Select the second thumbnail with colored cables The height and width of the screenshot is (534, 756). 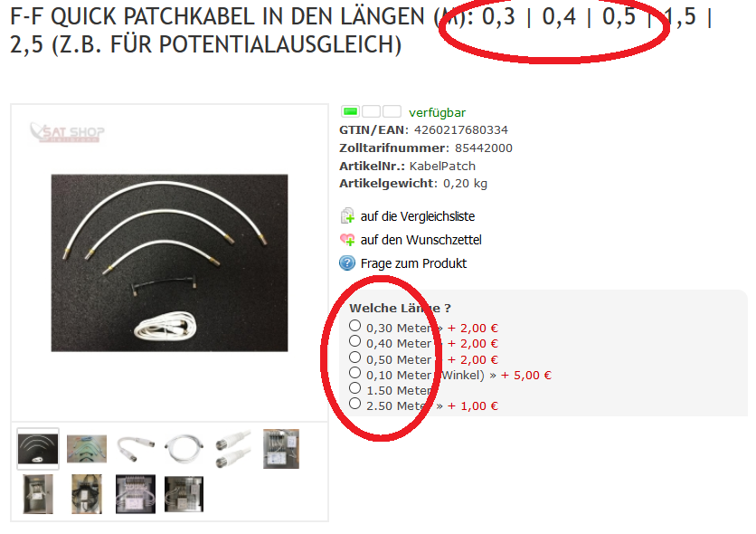tap(87, 449)
